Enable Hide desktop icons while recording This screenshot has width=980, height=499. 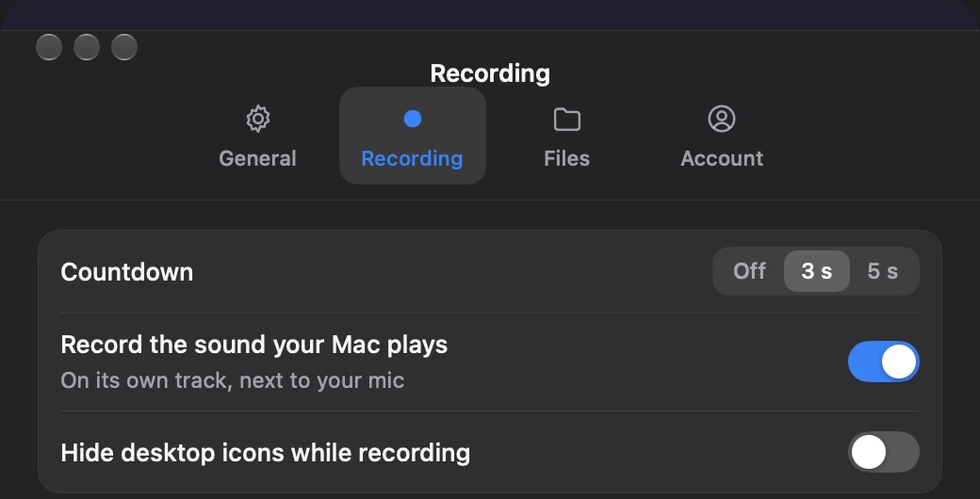(x=883, y=452)
